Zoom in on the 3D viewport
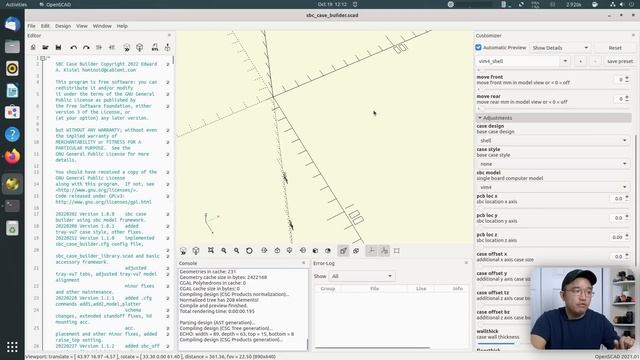This screenshot has height=360, width=640. (x=224, y=251)
